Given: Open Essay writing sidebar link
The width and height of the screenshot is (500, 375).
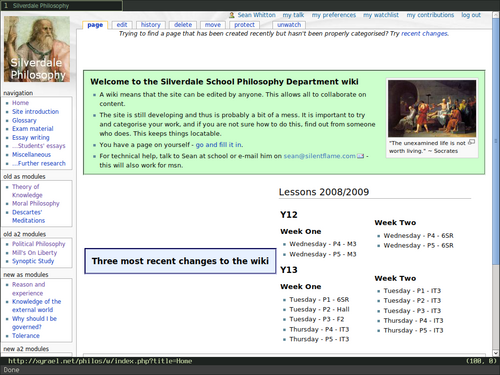Looking at the screenshot, I should pos(31,137).
